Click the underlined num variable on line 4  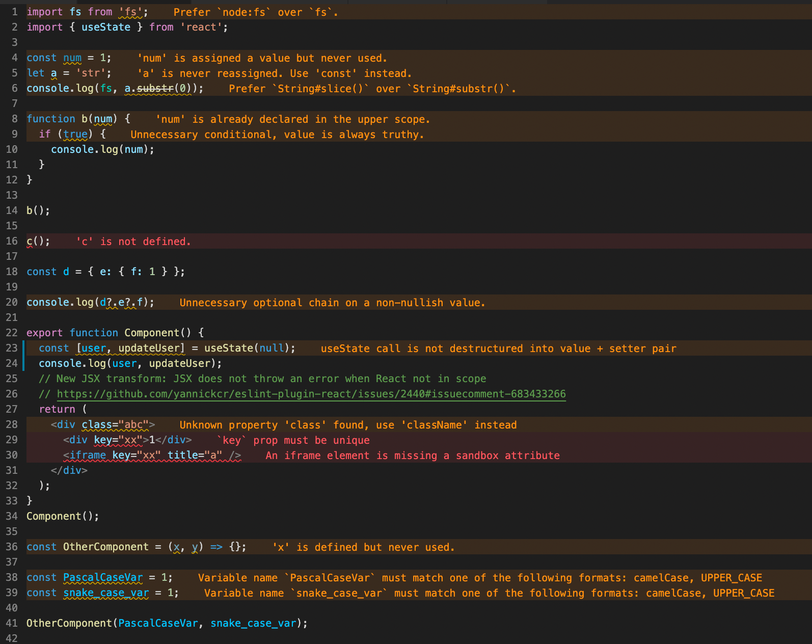[72, 58]
